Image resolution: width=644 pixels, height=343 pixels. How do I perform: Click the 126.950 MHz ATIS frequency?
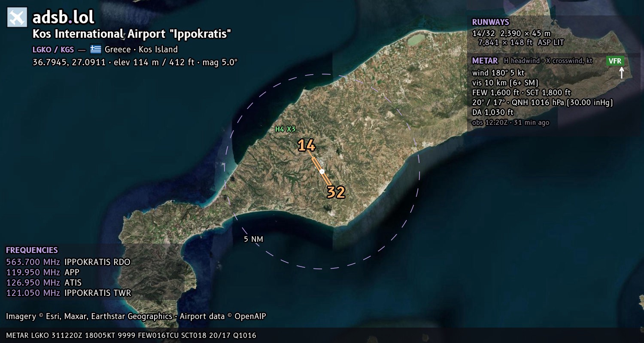(x=44, y=283)
